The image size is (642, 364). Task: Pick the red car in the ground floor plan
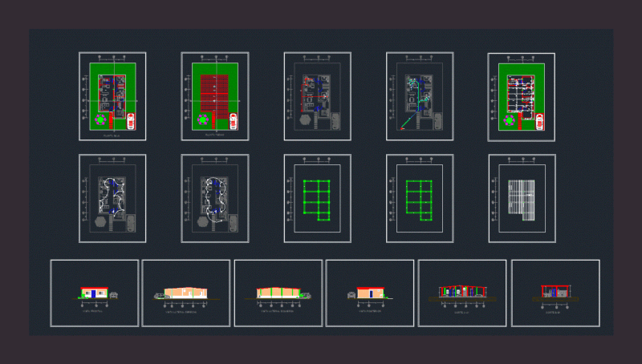tap(131, 121)
